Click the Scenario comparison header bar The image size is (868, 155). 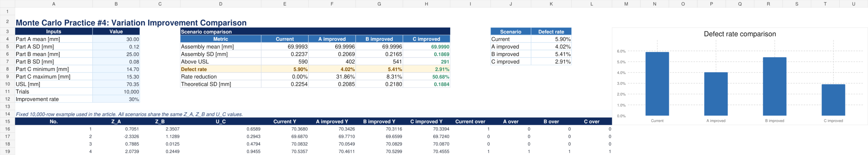315,31
